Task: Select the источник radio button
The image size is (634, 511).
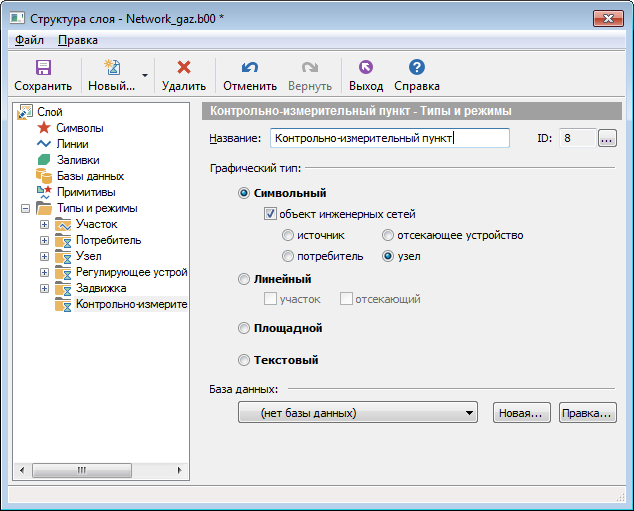Action: tap(288, 236)
